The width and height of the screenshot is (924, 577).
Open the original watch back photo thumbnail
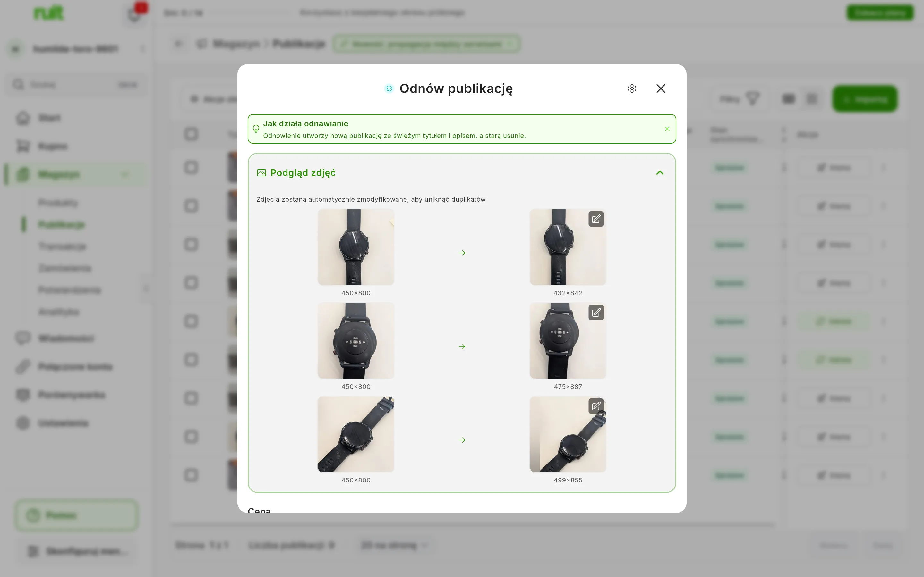[356, 340]
